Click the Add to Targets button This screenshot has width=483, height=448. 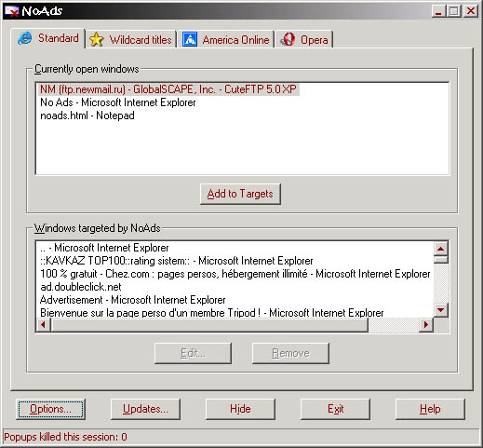[x=240, y=194]
